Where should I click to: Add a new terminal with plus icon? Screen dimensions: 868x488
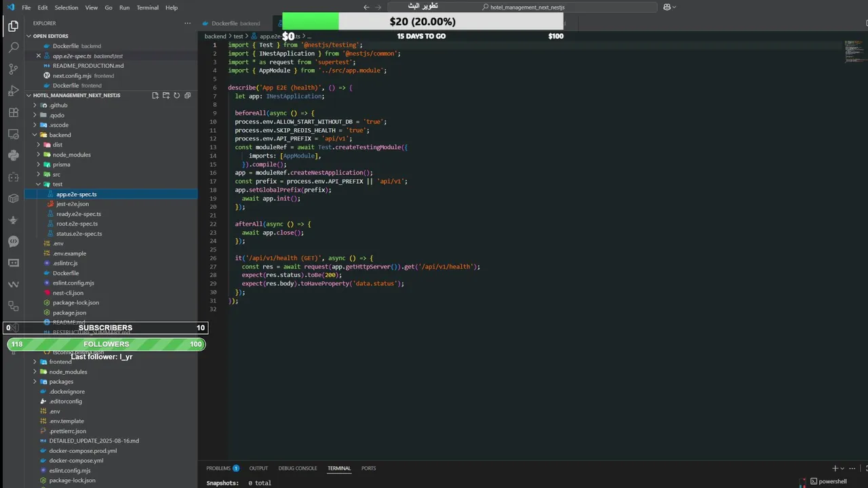[x=835, y=468]
